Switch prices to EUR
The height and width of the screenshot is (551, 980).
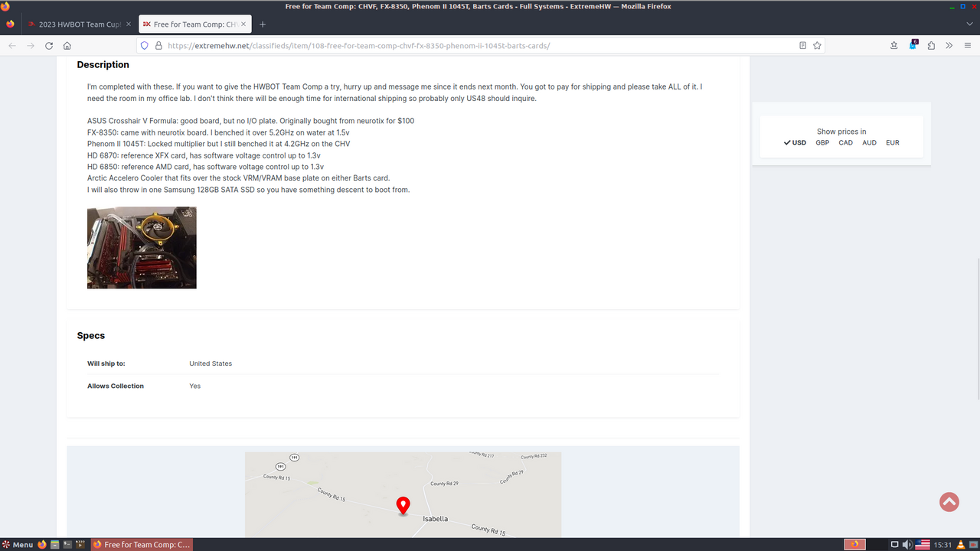point(892,142)
